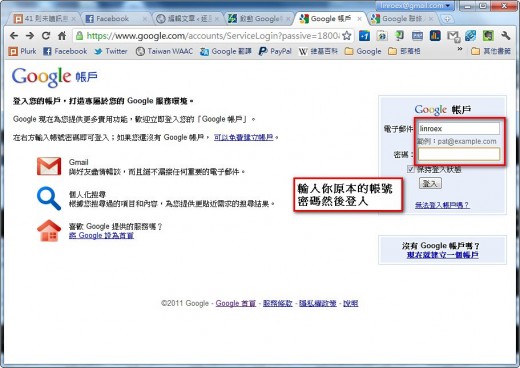Go back with the browser back arrow

14,36
